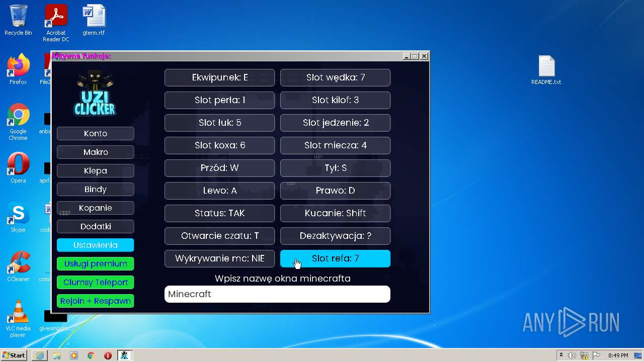This screenshot has width=644, height=362.
Task: Change the Slot łuk: 5 setting
Action: [220, 123]
